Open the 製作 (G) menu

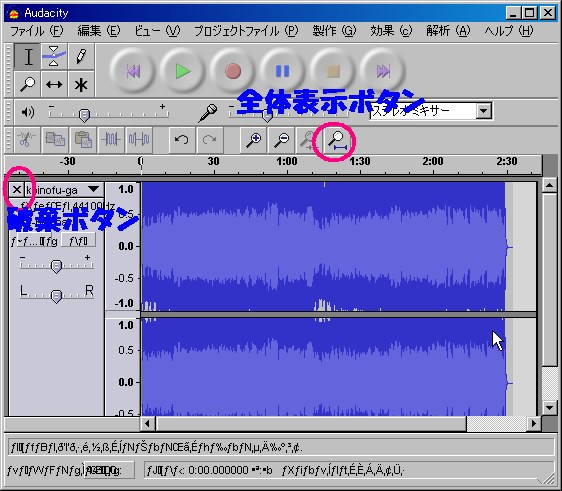(x=334, y=31)
